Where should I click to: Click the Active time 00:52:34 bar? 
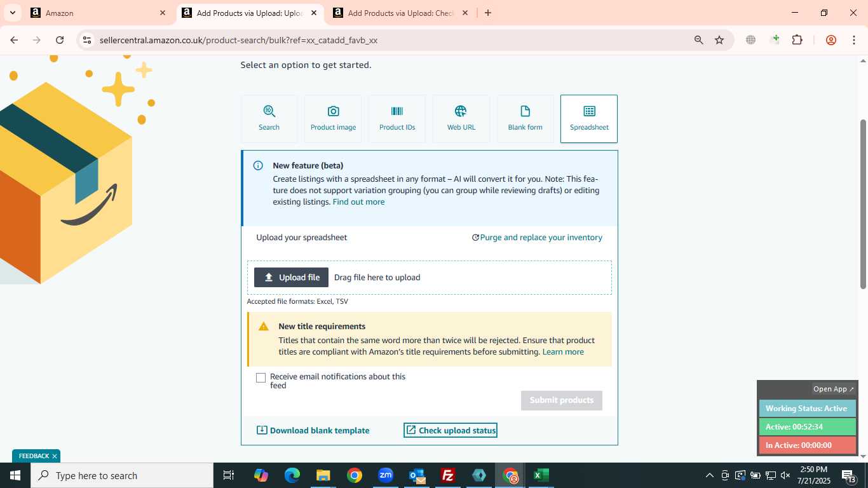tap(807, 427)
